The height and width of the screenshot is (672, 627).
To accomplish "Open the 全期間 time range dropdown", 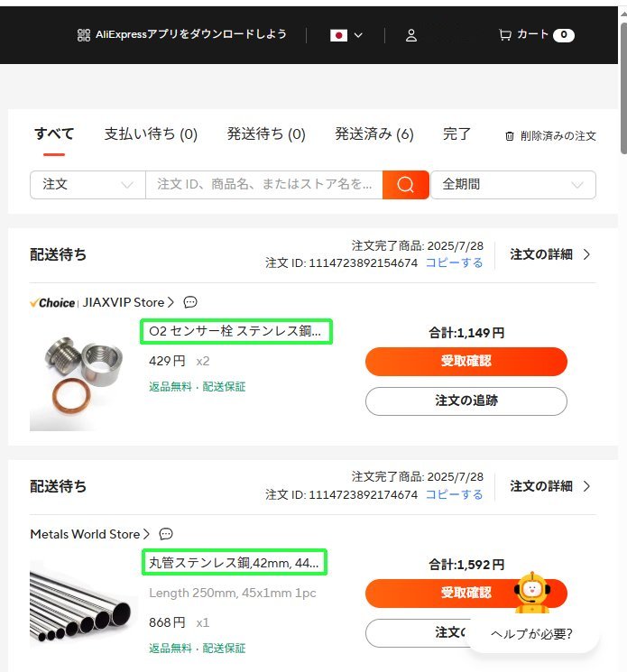I will point(513,185).
